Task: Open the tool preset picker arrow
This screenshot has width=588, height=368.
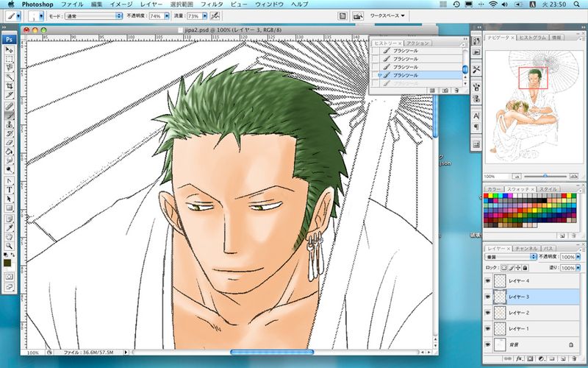Action: pyautogui.click(x=18, y=16)
